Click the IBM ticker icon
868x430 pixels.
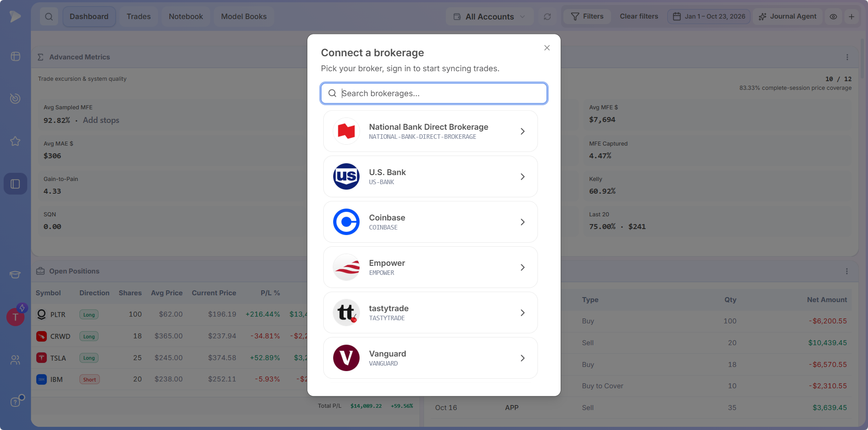41,379
